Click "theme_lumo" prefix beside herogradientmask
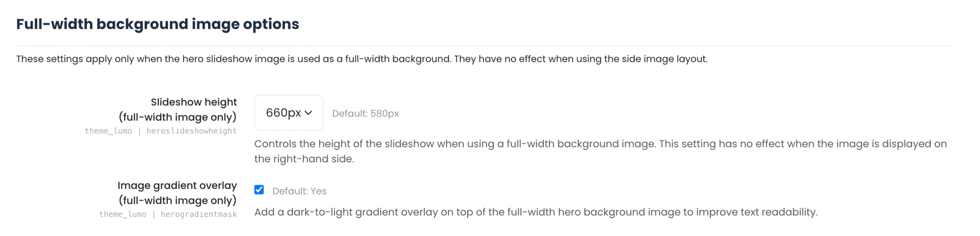 pos(122,215)
